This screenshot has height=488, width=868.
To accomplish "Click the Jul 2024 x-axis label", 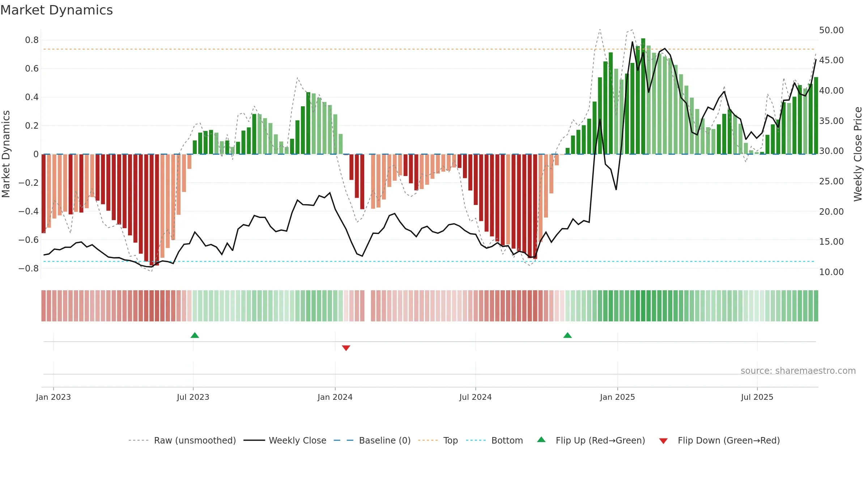I will point(476,397).
